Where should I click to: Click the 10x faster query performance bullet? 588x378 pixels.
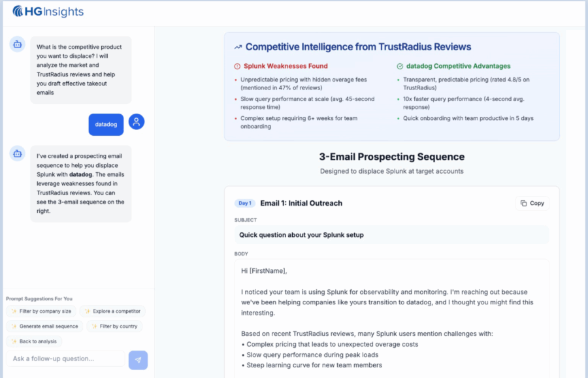pyautogui.click(x=463, y=103)
